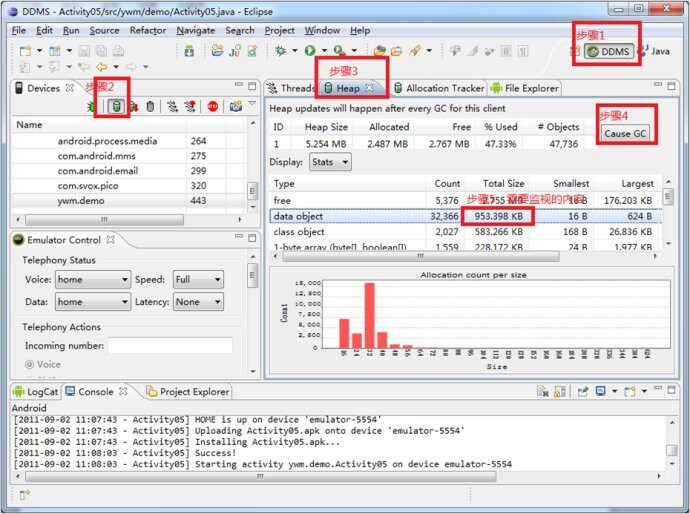Image resolution: width=690 pixels, height=514 pixels.
Task: Click the Screen Capture camera icon
Action: click(235, 106)
